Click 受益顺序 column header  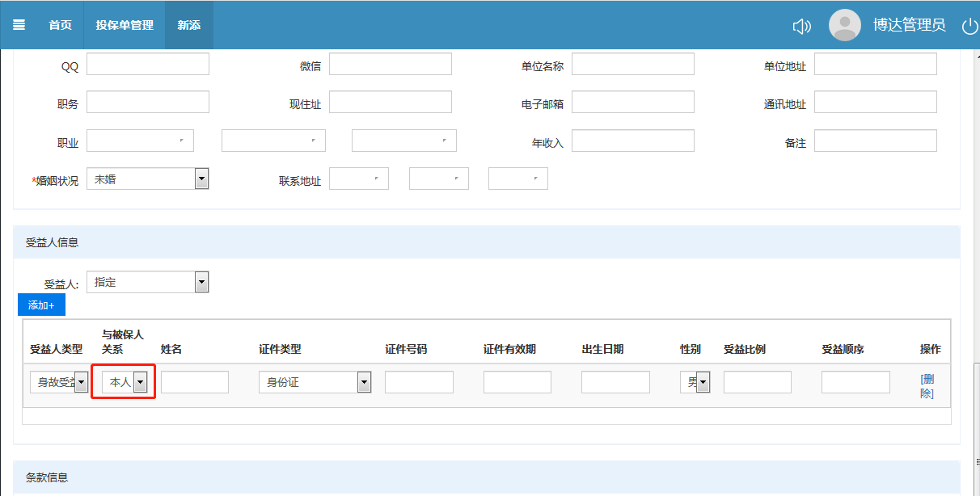(x=843, y=349)
